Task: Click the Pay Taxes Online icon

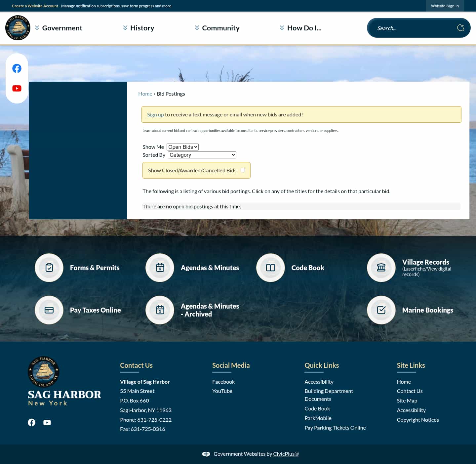Action: pos(49,310)
